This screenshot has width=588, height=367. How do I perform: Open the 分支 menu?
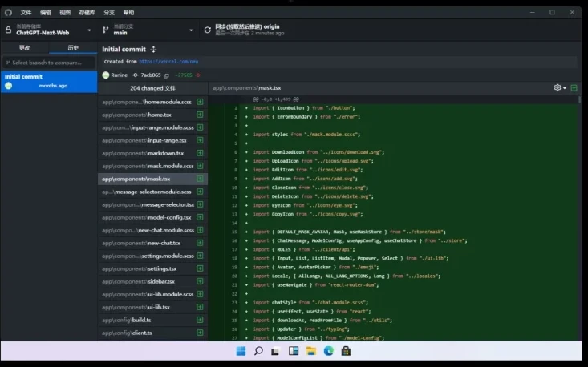click(109, 12)
